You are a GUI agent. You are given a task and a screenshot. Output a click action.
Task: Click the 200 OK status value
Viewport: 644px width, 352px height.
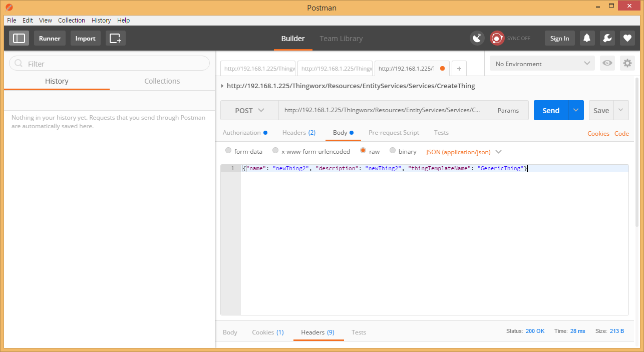(535, 331)
